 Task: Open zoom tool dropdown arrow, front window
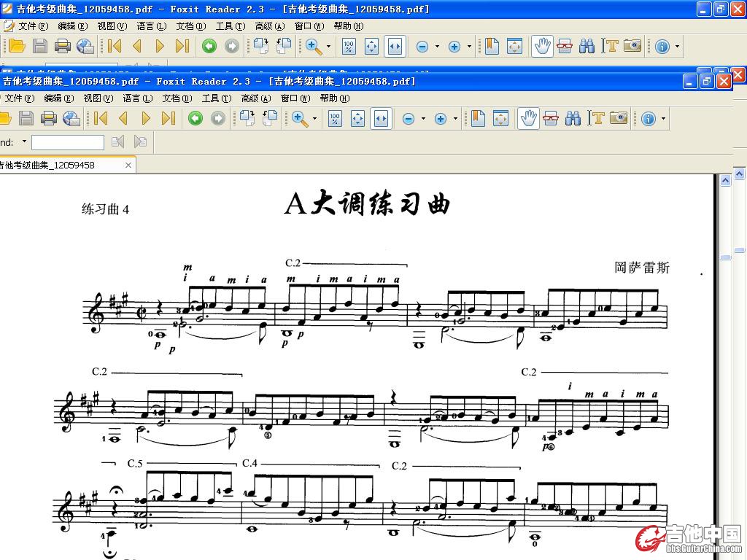point(314,119)
